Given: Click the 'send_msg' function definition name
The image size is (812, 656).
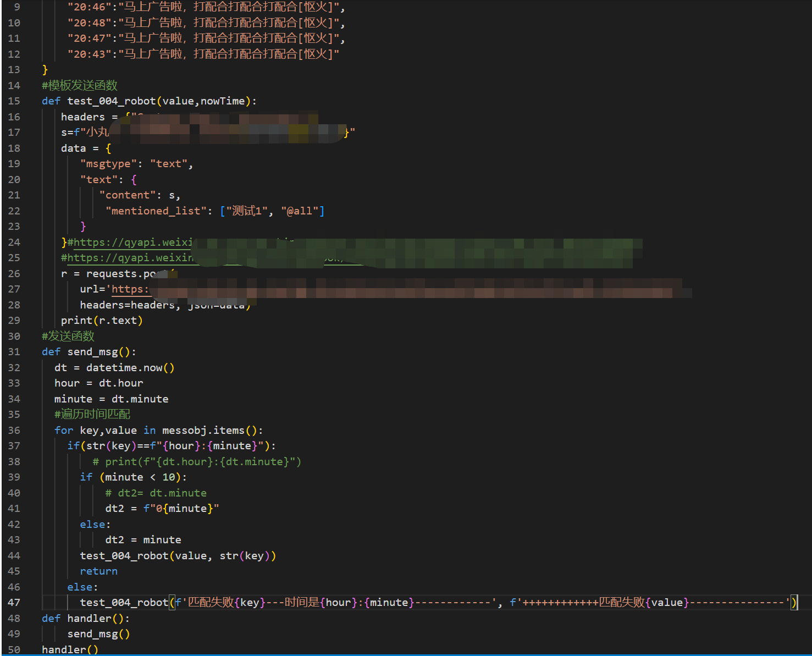Looking at the screenshot, I should 92,352.
